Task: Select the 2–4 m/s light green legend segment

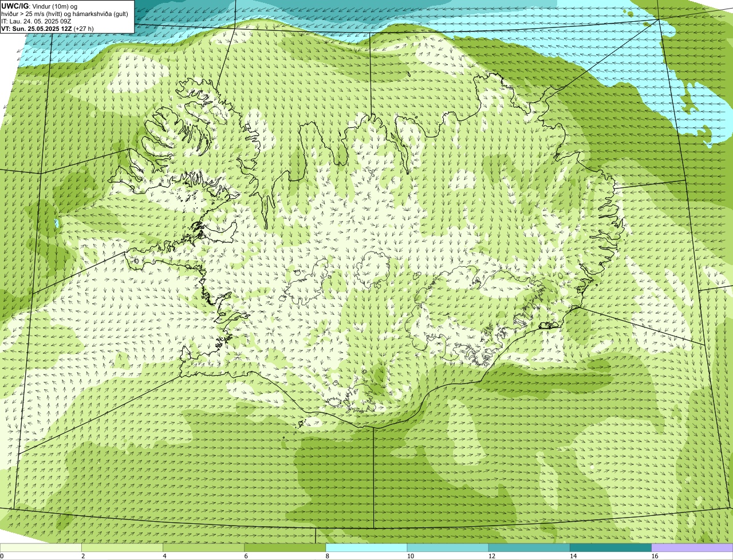Action: tap(122, 547)
